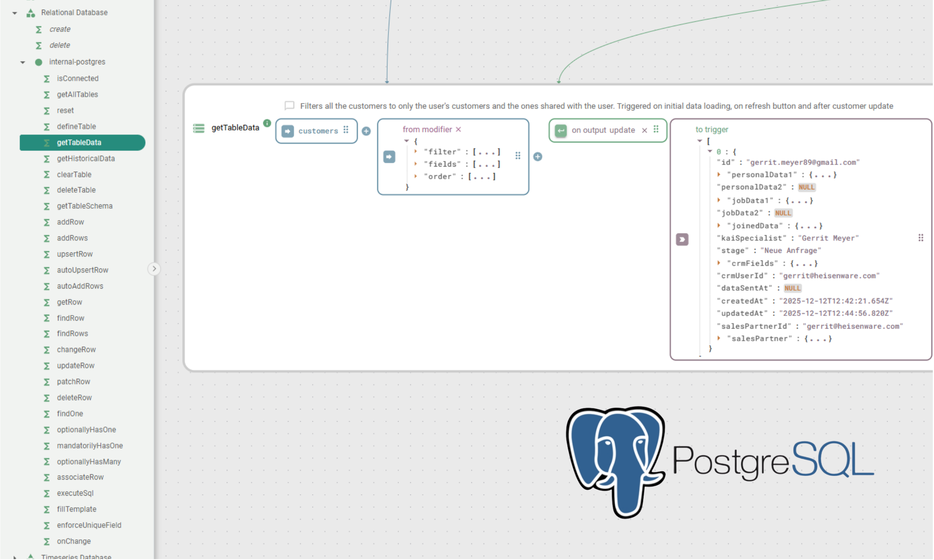Expand 'crmFields' object in trigger JSON
Viewport: 934px width, 560px height.
click(719, 263)
